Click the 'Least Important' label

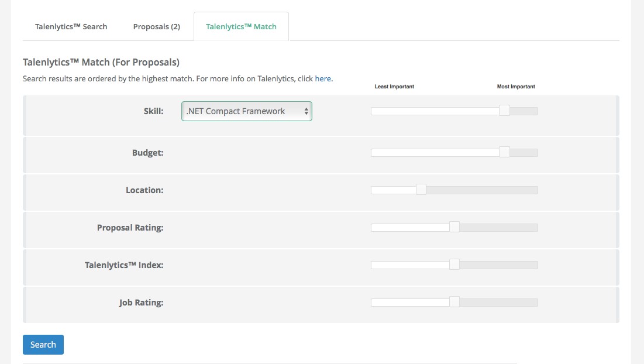point(394,87)
